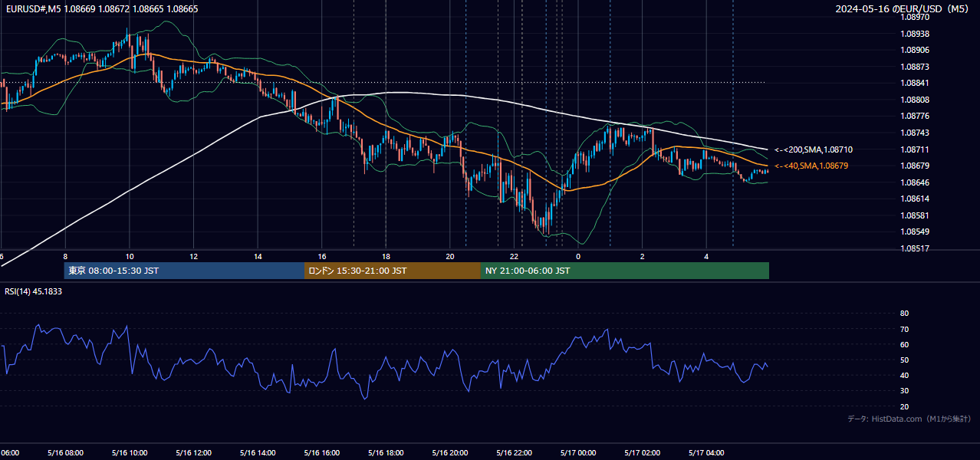Click the 5/16 16:00 date axis label
The image size is (980, 460).
[x=322, y=453]
